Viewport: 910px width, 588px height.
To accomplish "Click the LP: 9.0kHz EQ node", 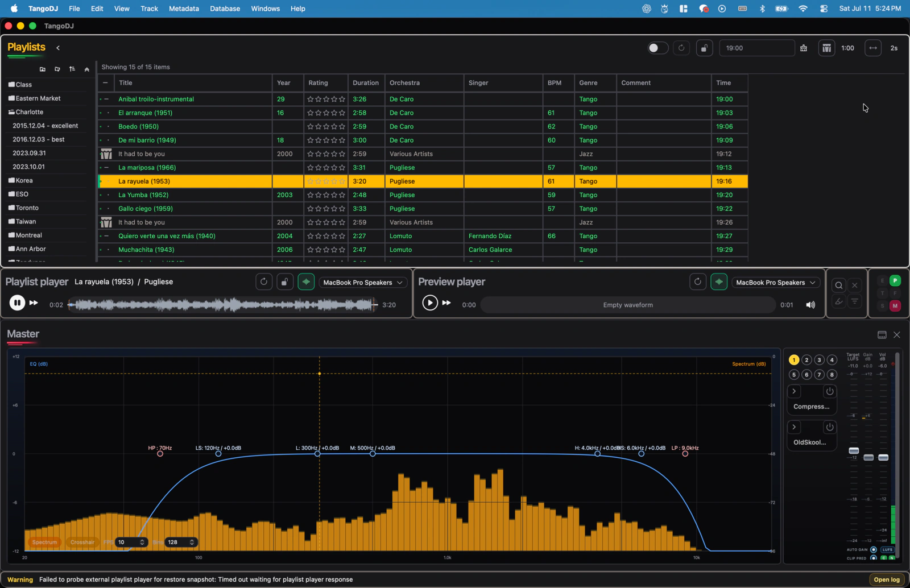I will (685, 454).
